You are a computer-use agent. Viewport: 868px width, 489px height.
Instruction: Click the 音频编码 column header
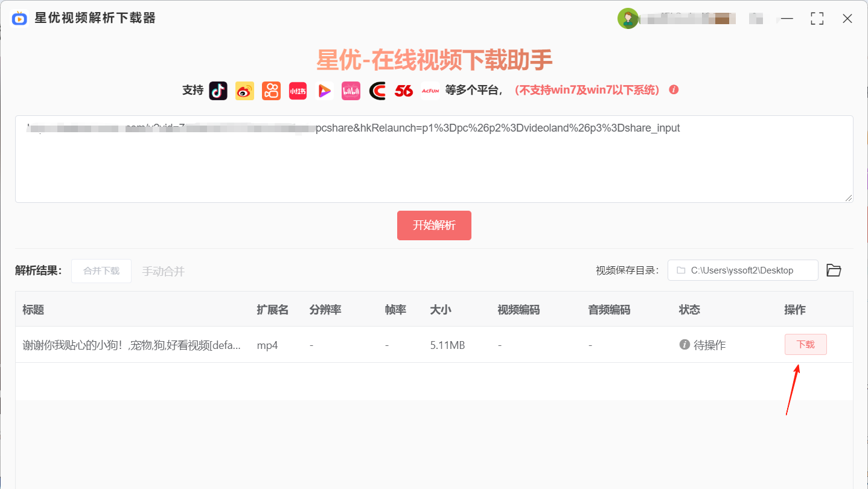(609, 310)
